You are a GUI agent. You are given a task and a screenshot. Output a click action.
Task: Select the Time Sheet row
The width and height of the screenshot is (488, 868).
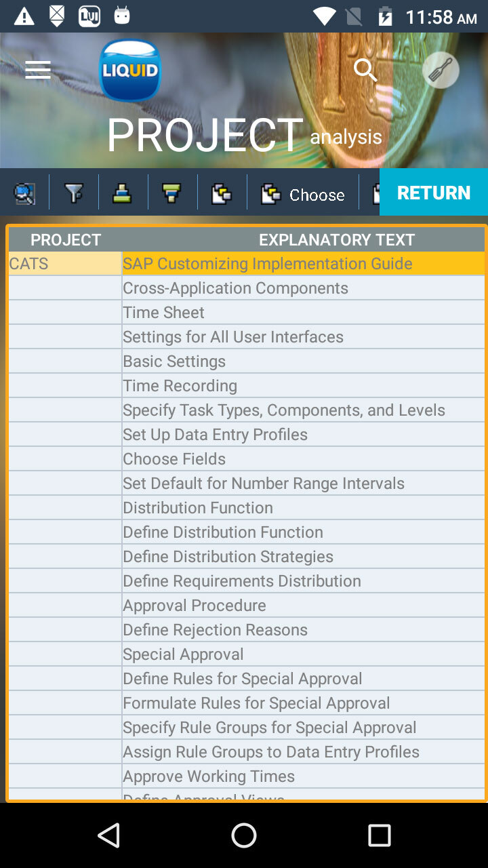(302, 313)
